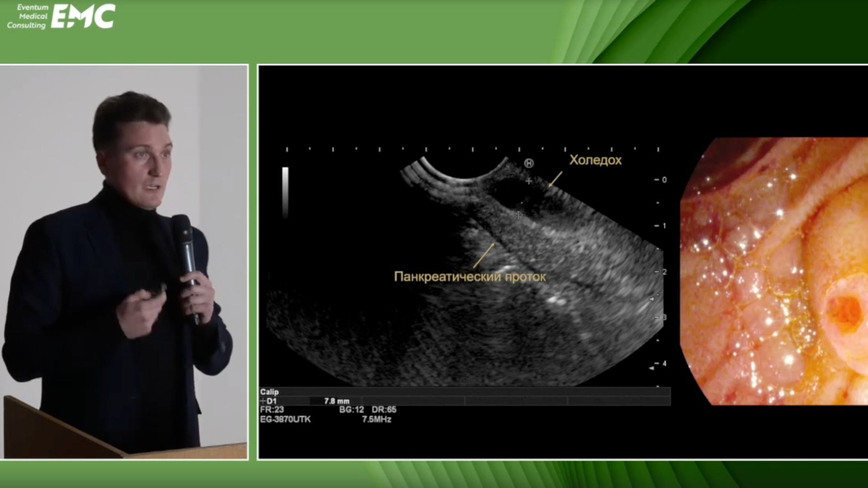
Task: Click the BG:12 gain readout
Action: pos(351,410)
